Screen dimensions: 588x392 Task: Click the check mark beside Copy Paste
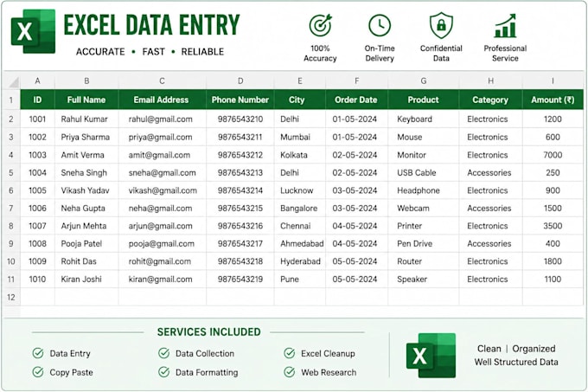[x=38, y=372]
